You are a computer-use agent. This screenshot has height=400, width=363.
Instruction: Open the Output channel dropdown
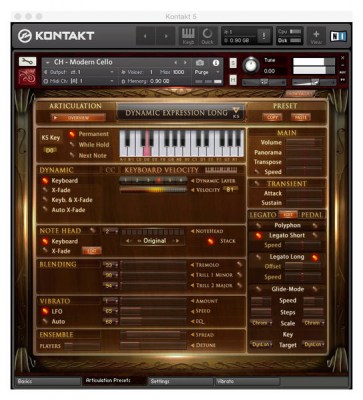[x=79, y=72]
